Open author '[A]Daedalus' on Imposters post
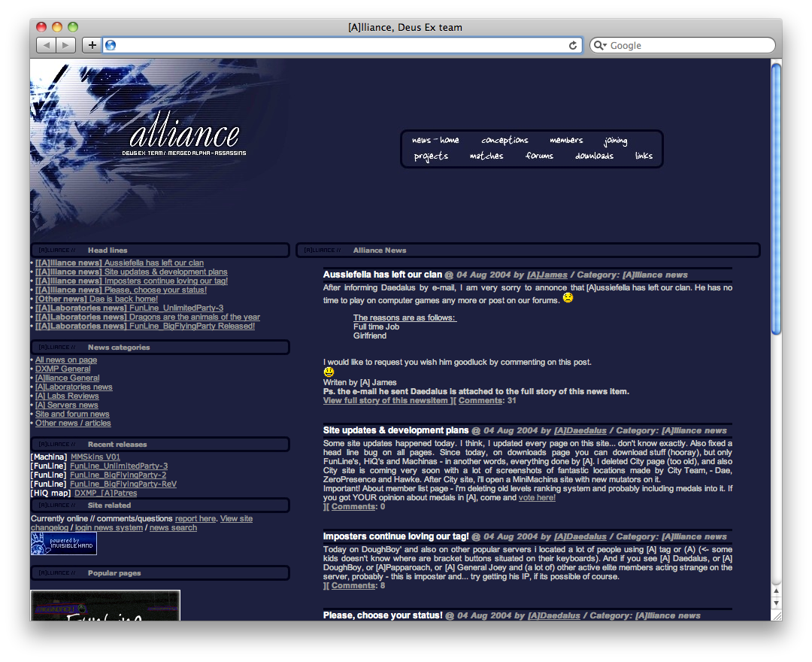Screen dimensions: 812x662 (580, 536)
